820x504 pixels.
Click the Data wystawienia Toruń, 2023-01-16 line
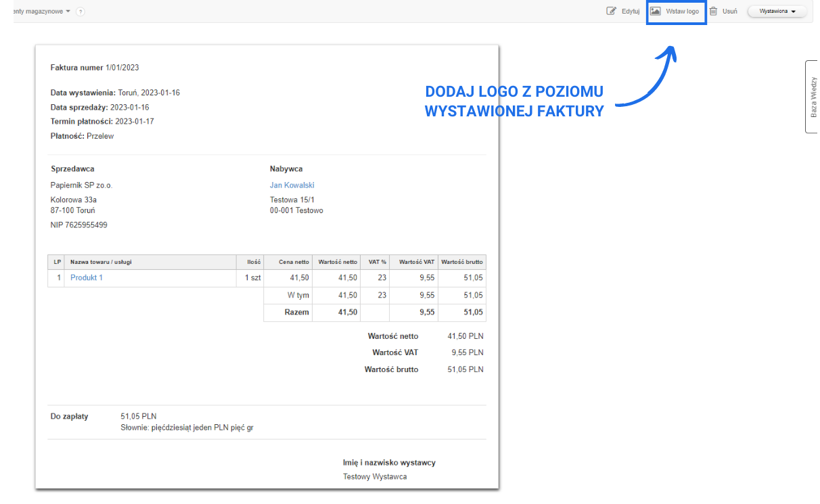[x=115, y=93]
